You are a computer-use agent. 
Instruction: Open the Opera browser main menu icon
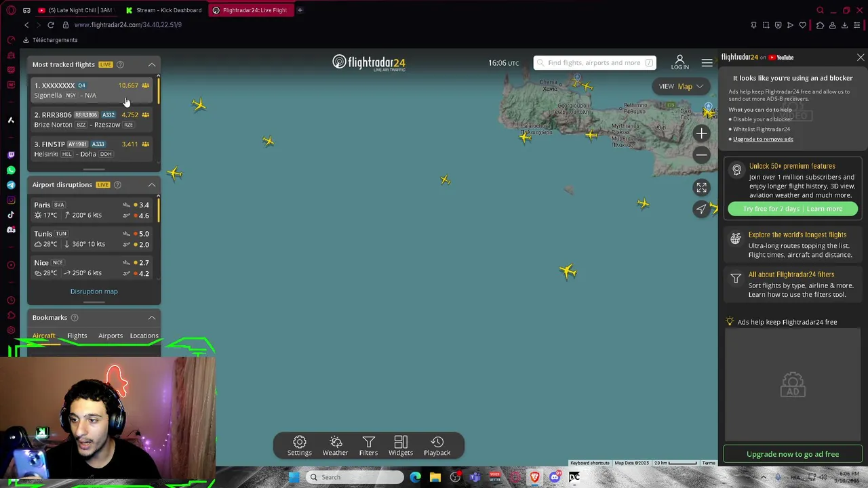11,10
